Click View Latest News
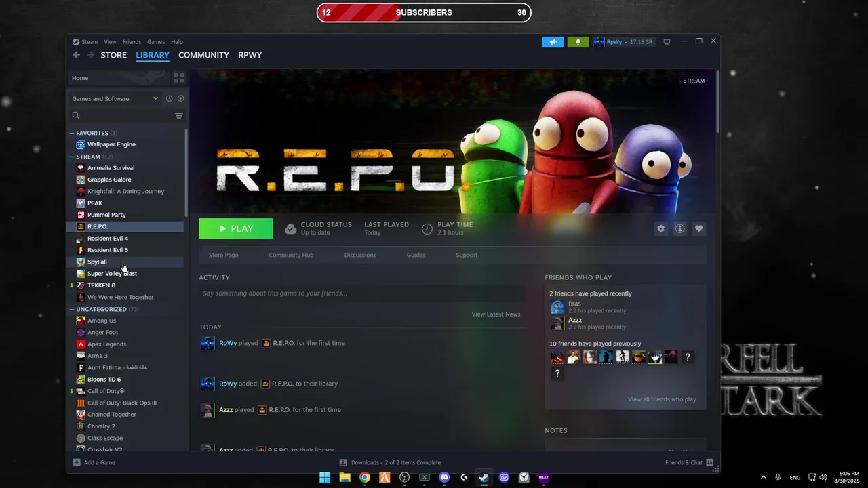The width and height of the screenshot is (868, 488). (x=496, y=314)
